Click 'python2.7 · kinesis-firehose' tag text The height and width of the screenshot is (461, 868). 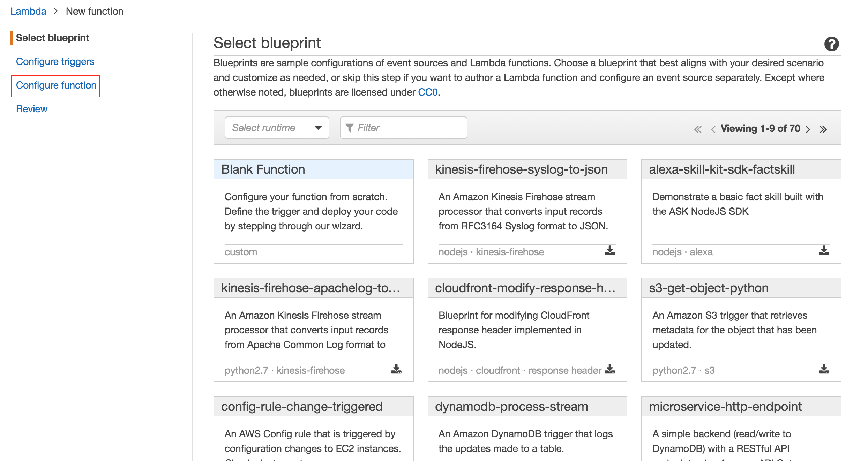(x=285, y=370)
